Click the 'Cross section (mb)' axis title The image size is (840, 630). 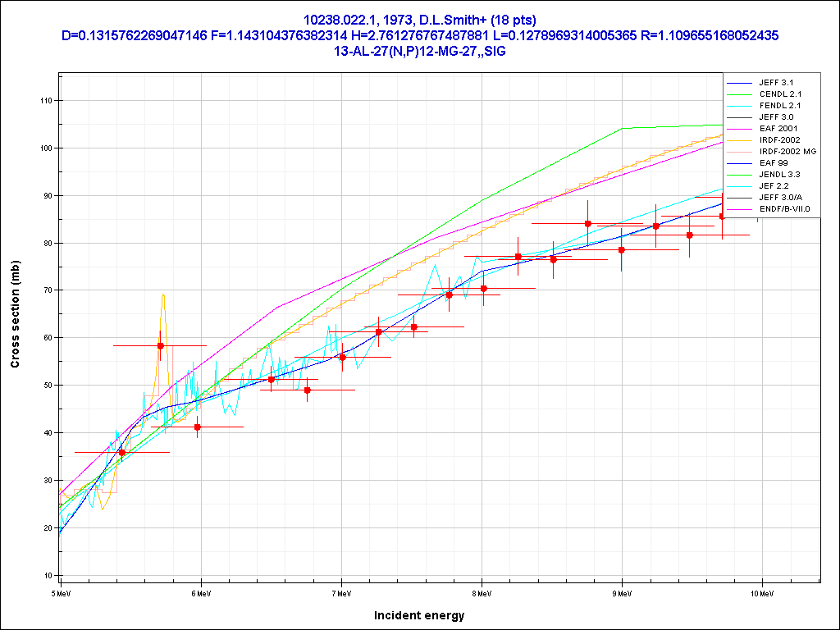pyautogui.click(x=16, y=316)
